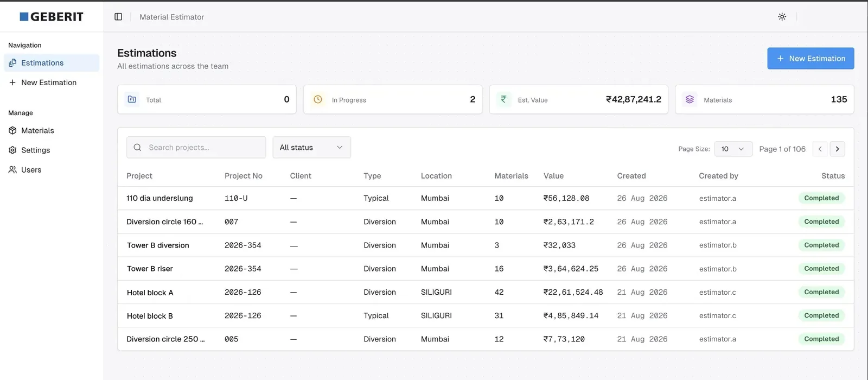The image size is (868, 380).
Task: Click the Est. Value total ₹42,87,241.2
Action: point(634,99)
